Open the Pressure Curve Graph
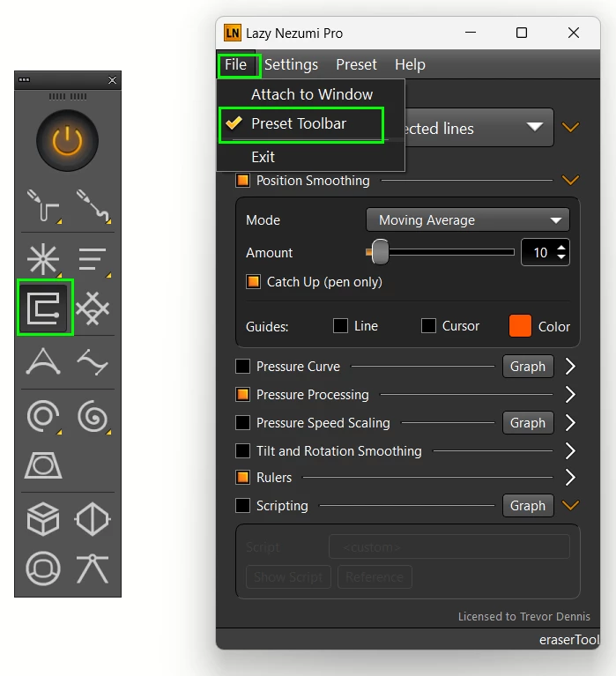 pyautogui.click(x=528, y=367)
